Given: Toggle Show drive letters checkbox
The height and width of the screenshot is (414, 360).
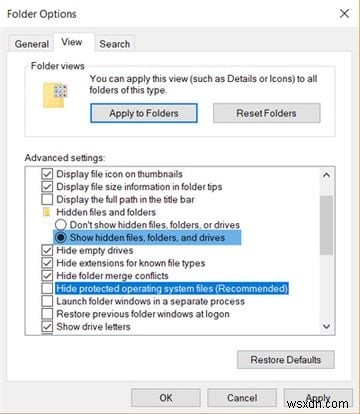Looking at the screenshot, I should click(x=47, y=326).
